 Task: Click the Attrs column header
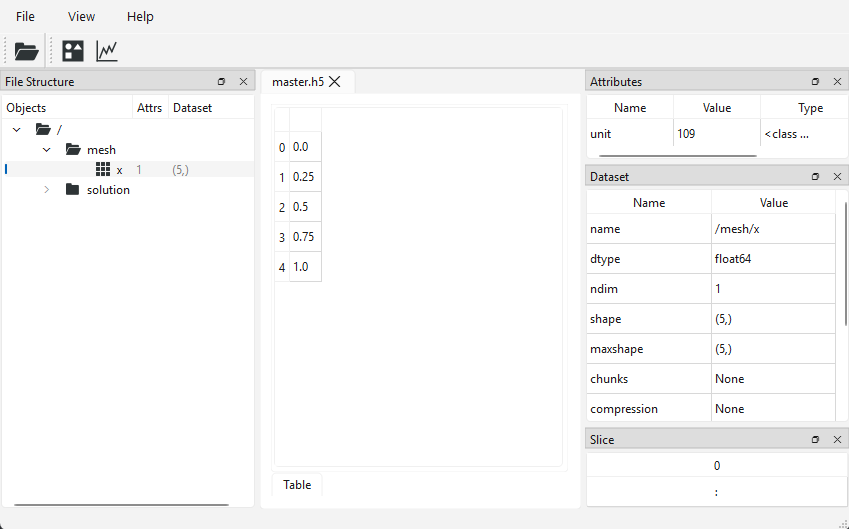(150, 108)
